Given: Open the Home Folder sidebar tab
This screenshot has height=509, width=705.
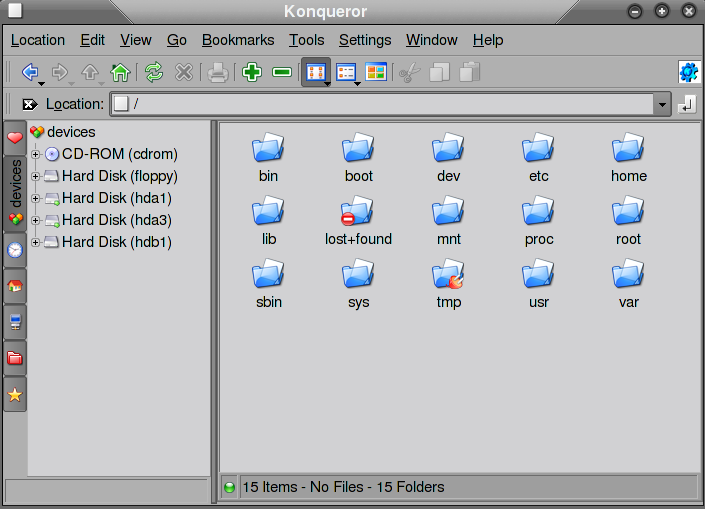Looking at the screenshot, I should click(15, 286).
